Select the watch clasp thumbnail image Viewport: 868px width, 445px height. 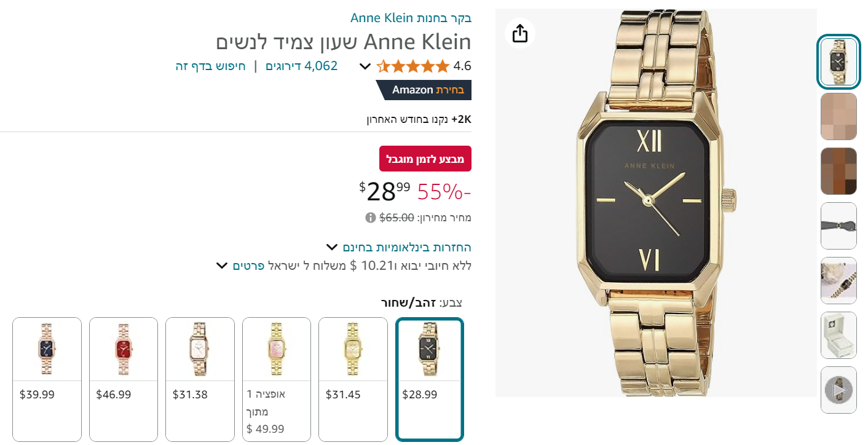(838, 226)
